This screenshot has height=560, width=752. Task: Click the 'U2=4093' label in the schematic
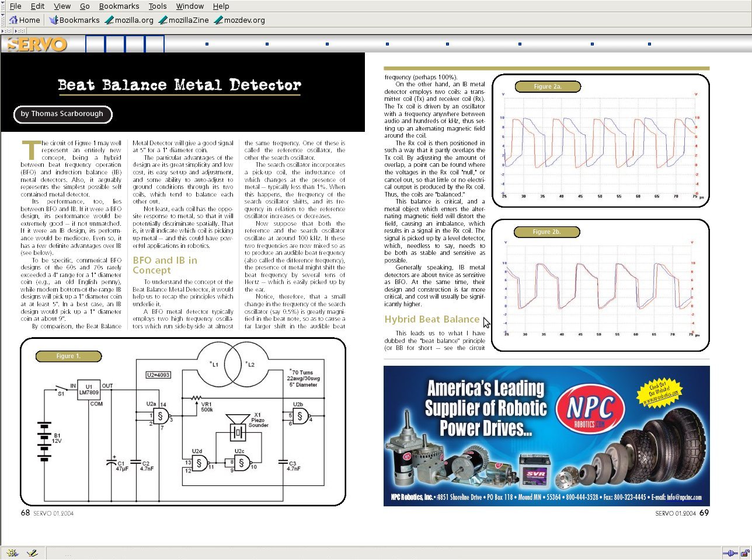pyautogui.click(x=159, y=374)
